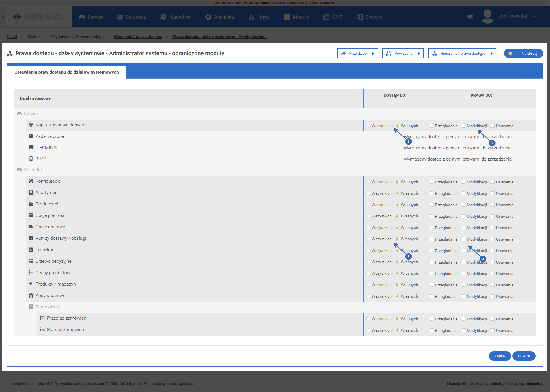Select Wszystkich radio for Kopia zapasowa danych
This screenshot has width=550, height=392.
click(x=368, y=126)
